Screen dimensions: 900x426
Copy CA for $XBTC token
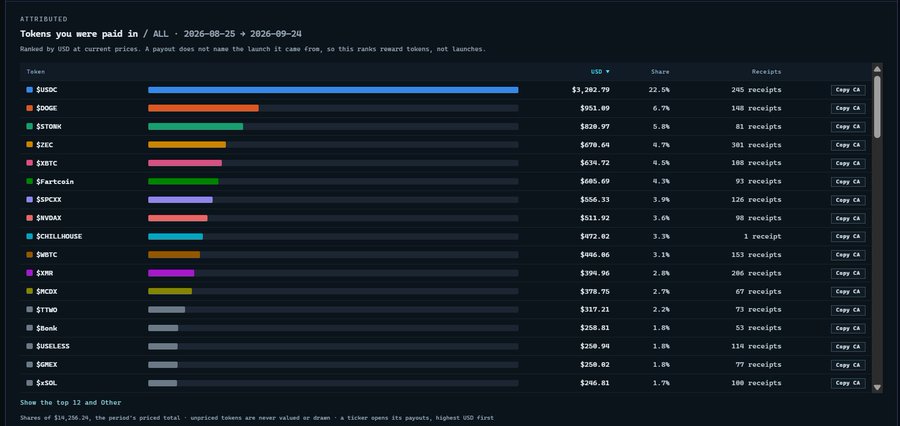[x=848, y=164]
